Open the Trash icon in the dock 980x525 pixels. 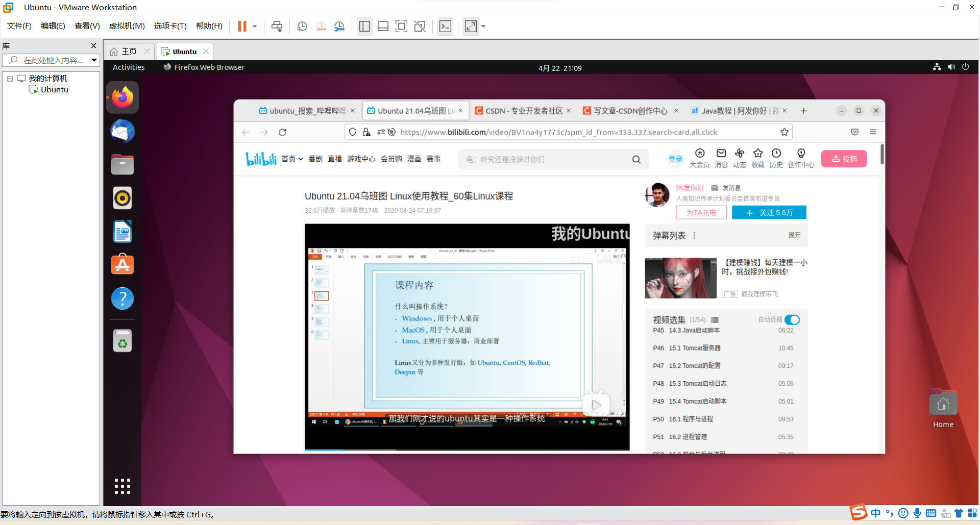click(x=122, y=341)
